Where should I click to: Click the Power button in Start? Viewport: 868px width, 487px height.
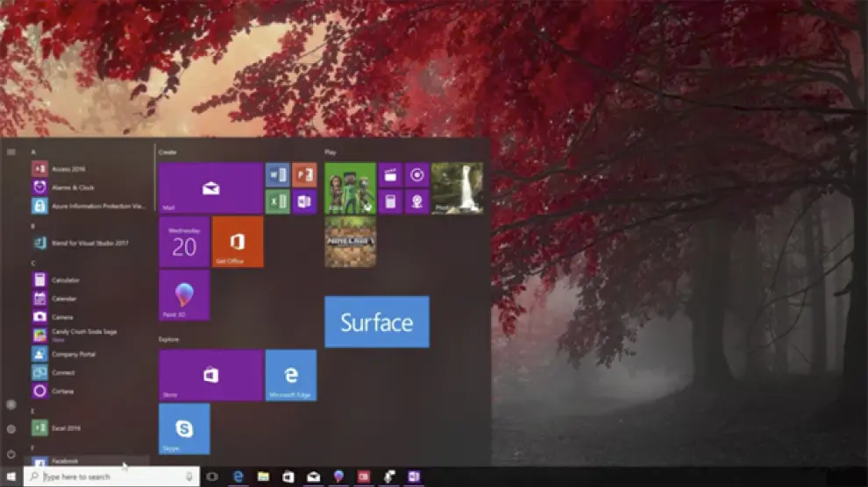[x=11, y=455]
